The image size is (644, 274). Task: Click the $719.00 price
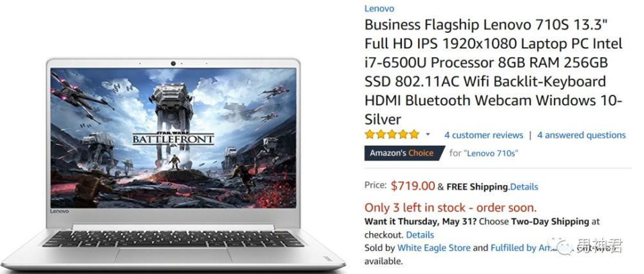coord(412,186)
